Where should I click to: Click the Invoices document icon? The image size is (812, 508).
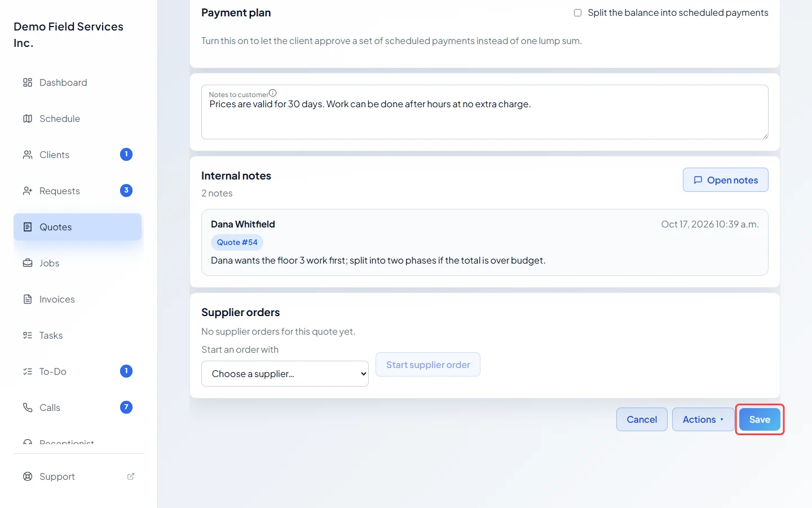[x=28, y=299]
